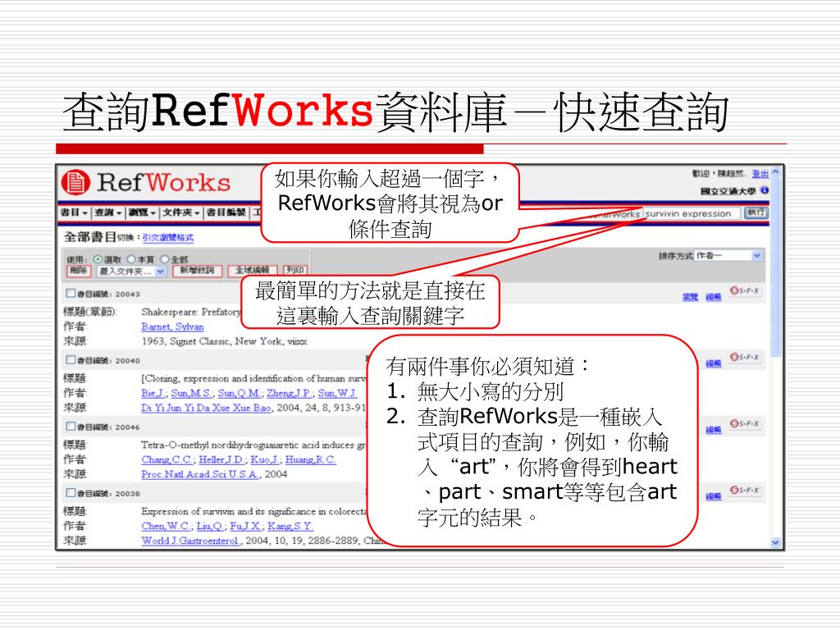
Task: Click text '1963, Signet Classic, New York, viixx'
Action: (224, 341)
